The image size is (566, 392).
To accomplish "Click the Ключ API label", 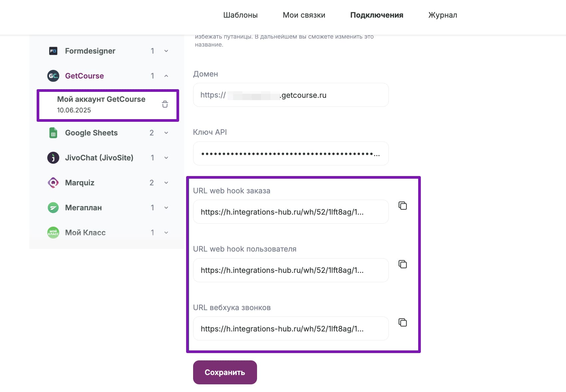I will [210, 132].
